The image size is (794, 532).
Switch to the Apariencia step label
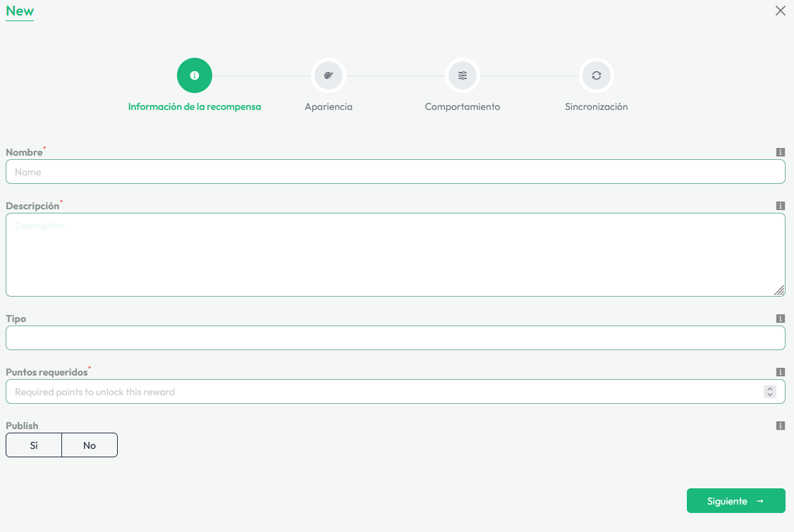(x=329, y=107)
